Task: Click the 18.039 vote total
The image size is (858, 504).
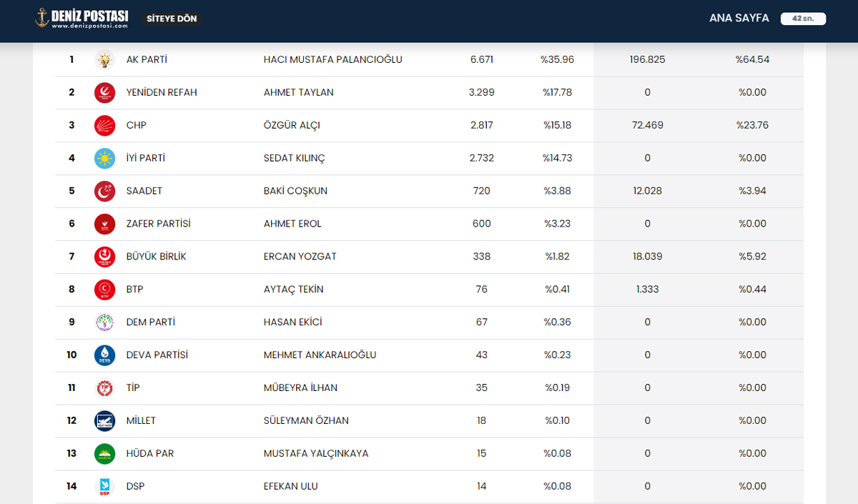Action: pyautogui.click(x=648, y=257)
